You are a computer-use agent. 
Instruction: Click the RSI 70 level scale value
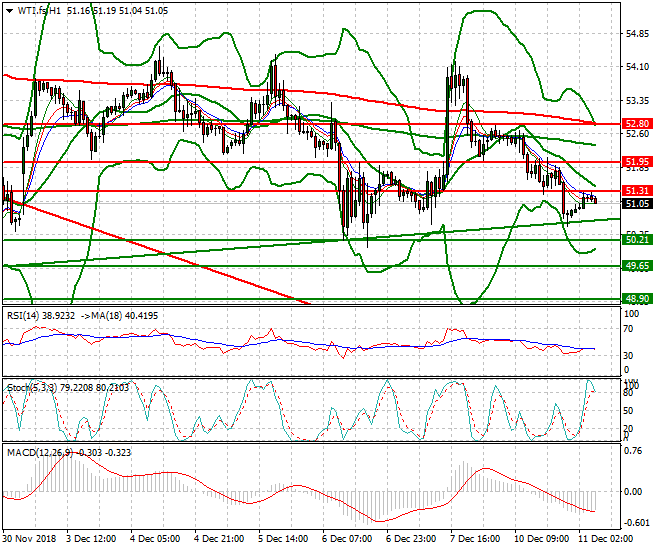628,329
